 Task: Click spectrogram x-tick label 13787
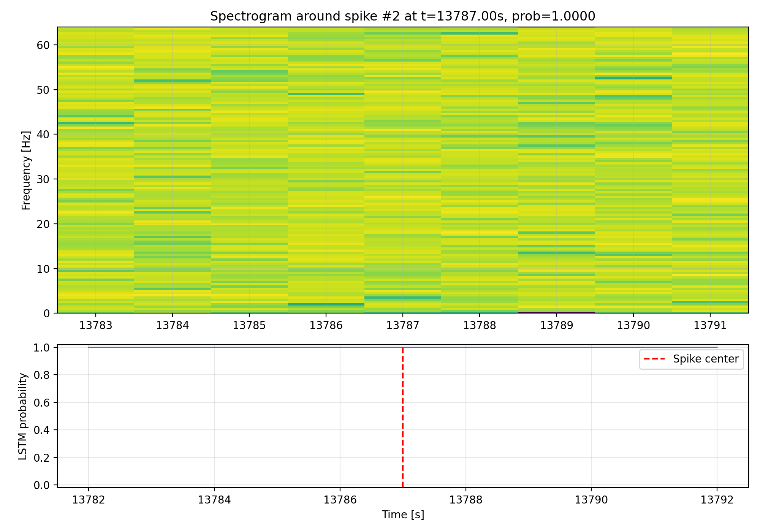403,326
